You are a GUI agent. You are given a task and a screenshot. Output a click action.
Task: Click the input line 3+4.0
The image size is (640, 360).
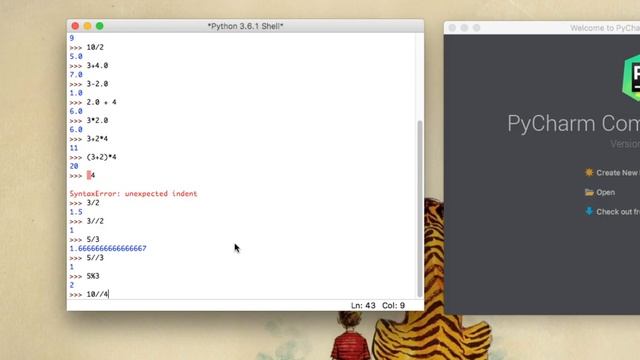[x=97, y=65]
